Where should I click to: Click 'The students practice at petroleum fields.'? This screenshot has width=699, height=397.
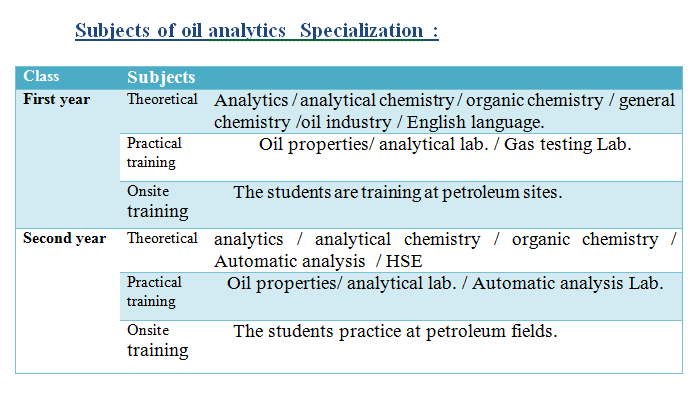395,332
